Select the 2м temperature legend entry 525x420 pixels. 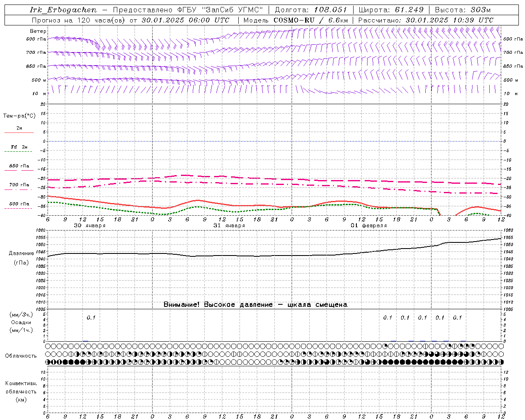tap(19, 128)
